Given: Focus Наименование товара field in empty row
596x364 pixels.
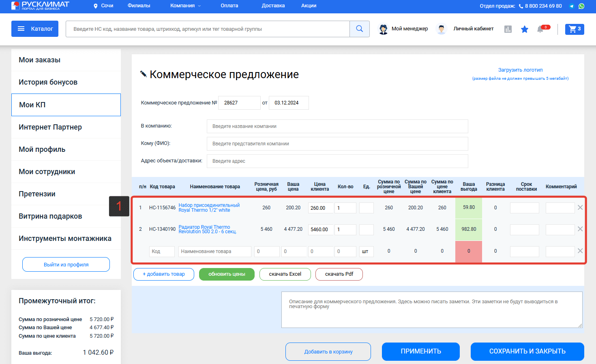Looking at the screenshot, I should click(215, 251).
